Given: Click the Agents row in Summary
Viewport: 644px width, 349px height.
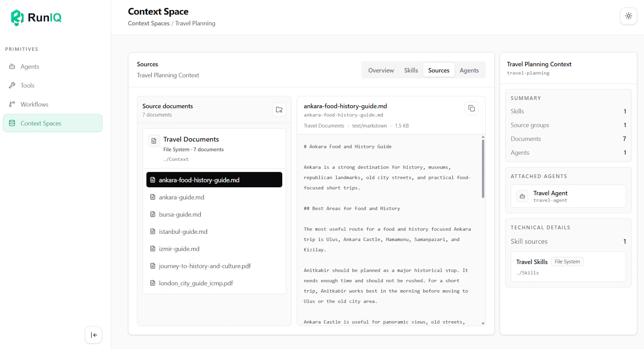Looking at the screenshot, I should 568,152.
